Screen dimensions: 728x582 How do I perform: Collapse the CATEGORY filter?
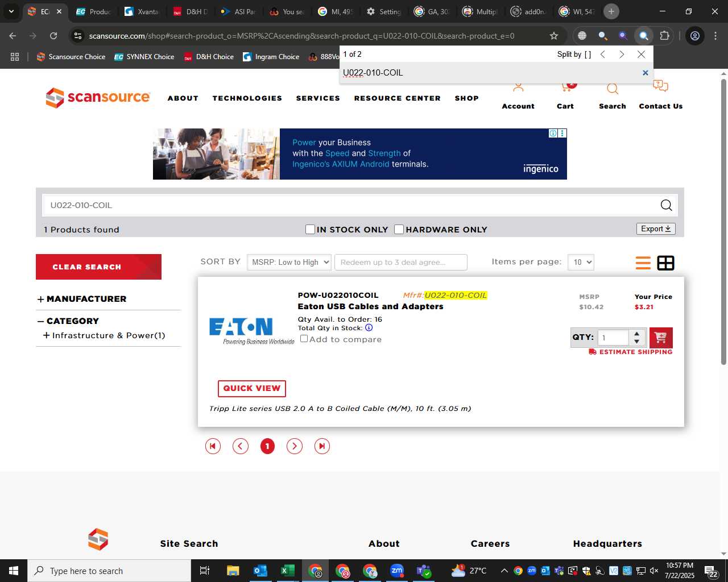click(x=40, y=322)
